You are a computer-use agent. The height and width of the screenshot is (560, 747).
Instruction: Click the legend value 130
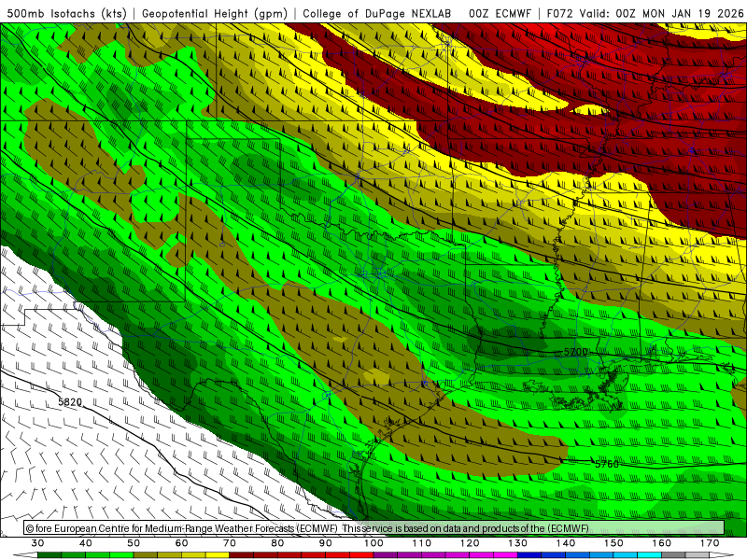(x=518, y=543)
